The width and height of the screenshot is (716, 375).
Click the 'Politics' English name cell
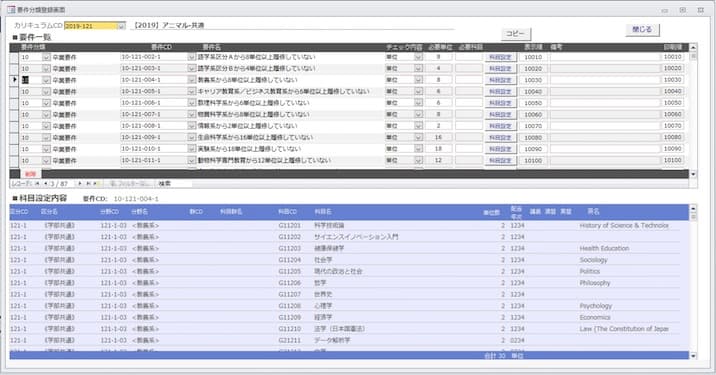590,271
